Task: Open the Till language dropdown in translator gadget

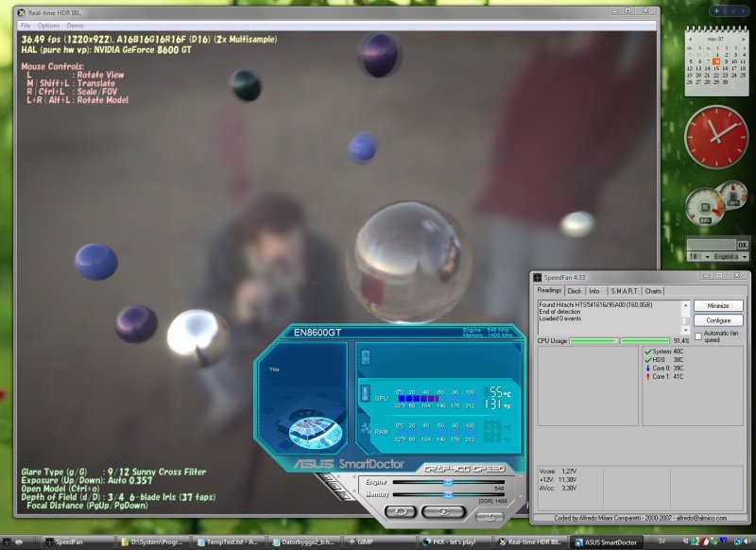Action: (x=699, y=257)
